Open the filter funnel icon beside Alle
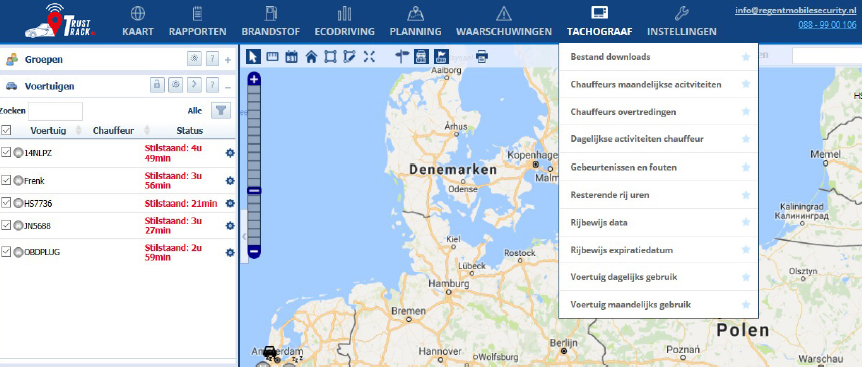The image size is (862, 367). (x=221, y=110)
